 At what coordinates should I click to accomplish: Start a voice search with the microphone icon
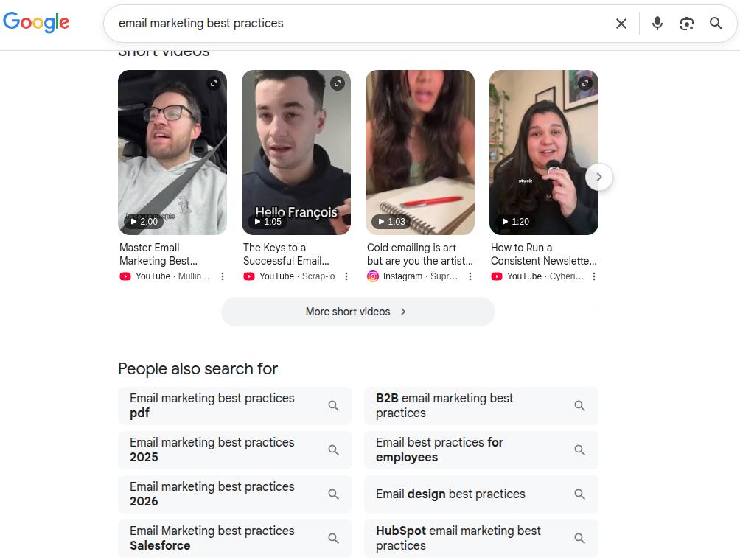tap(657, 23)
